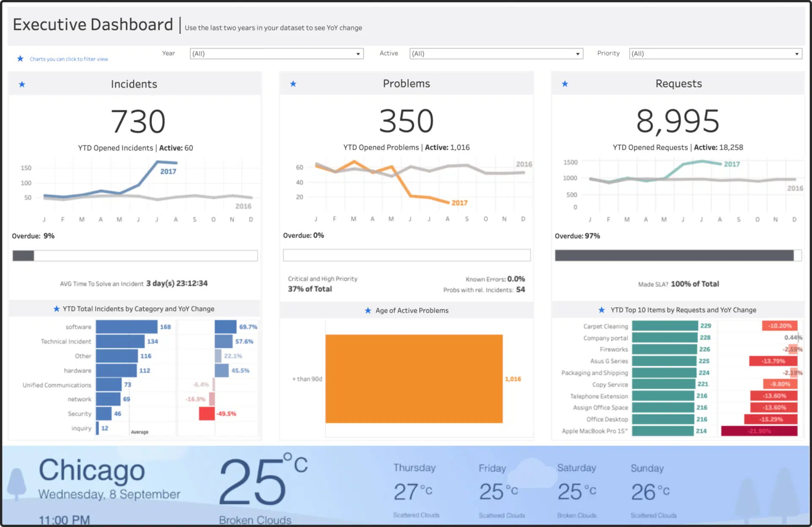Filter by Carpet Cleaning requests bar
Viewport: 812px width, 527px height.
[664, 326]
